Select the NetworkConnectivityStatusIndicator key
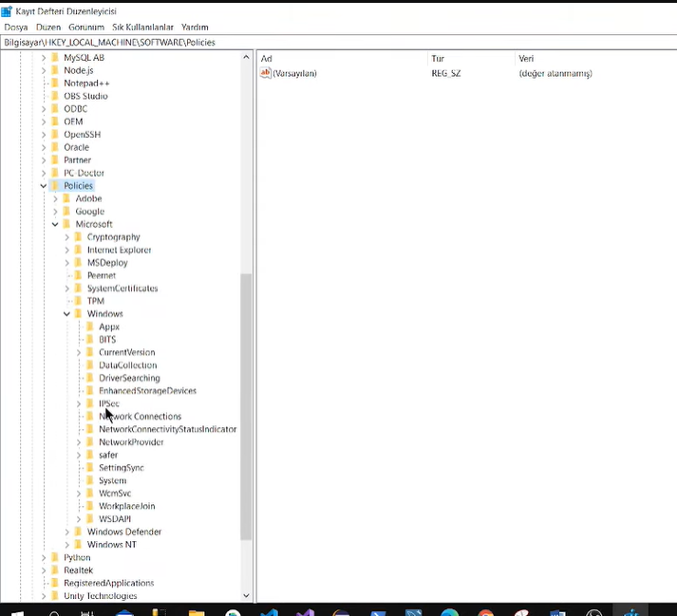Viewport: 677px width, 616px height. (167, 429)
